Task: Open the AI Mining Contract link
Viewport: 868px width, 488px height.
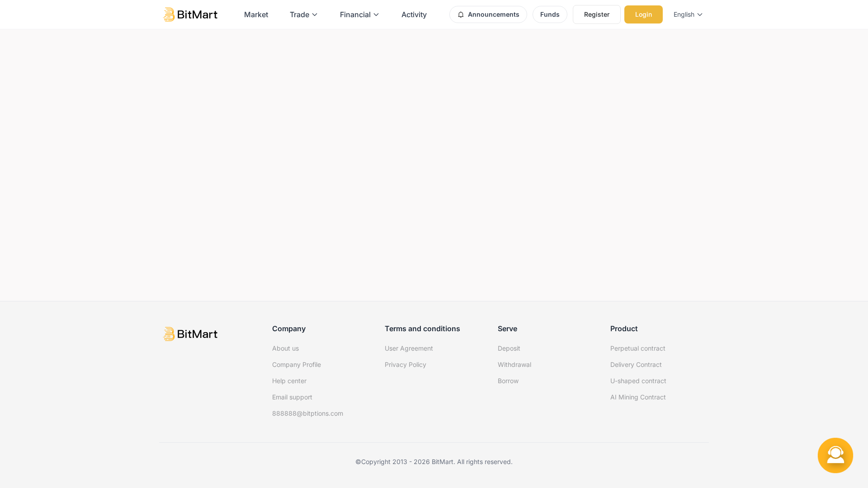Action: pyautogui.click(x=638, y=397)
